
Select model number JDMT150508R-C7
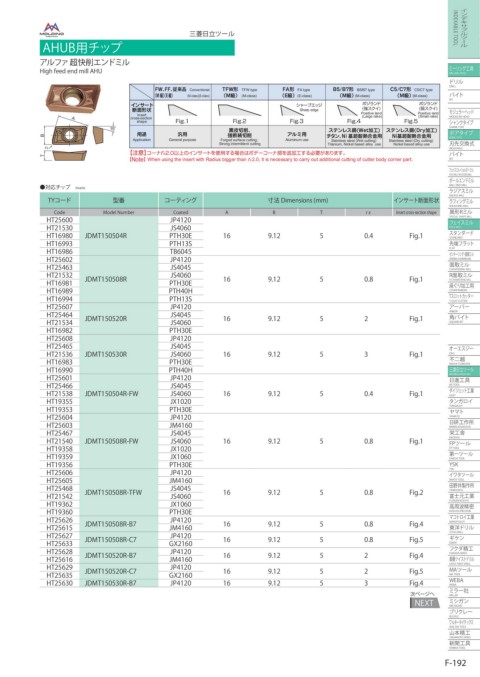(x=111, y=540)
